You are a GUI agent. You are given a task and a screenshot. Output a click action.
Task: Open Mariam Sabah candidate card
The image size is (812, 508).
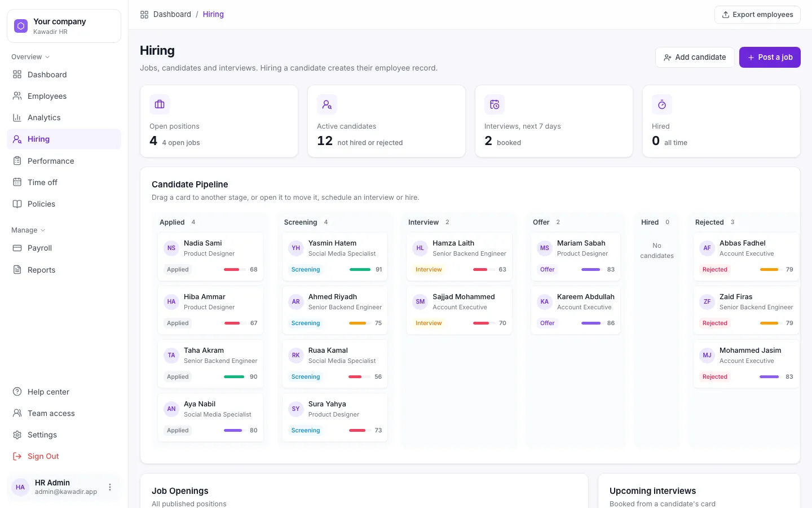[576, 257]
